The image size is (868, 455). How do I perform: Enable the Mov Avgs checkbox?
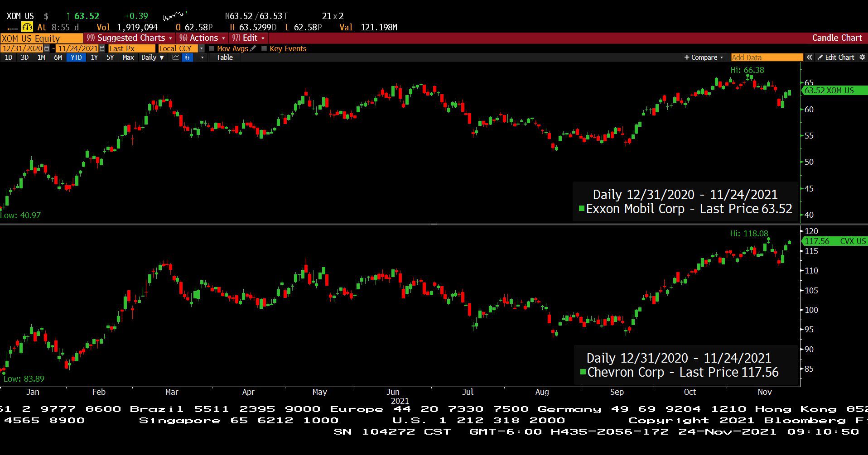212,48
